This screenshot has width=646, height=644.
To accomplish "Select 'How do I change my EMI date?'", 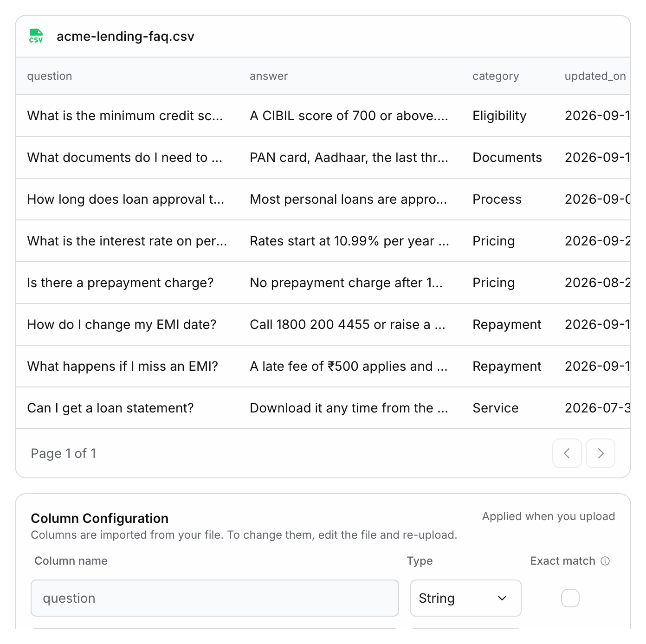I will [122, 324].
